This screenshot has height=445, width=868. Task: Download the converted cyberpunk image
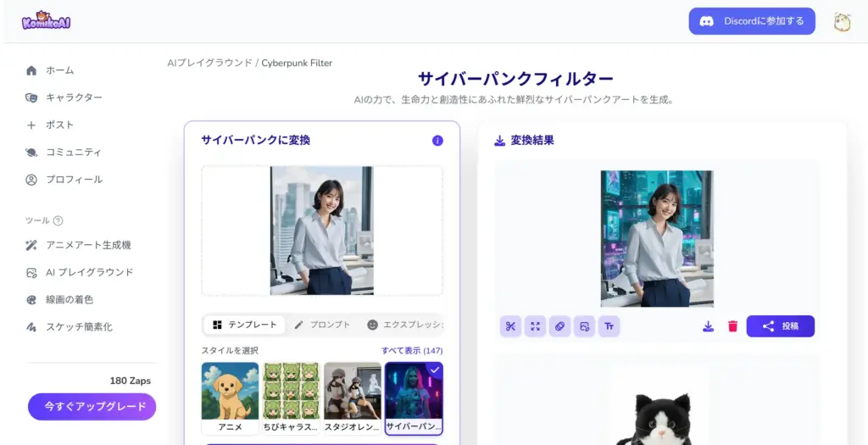click(708, 326)
